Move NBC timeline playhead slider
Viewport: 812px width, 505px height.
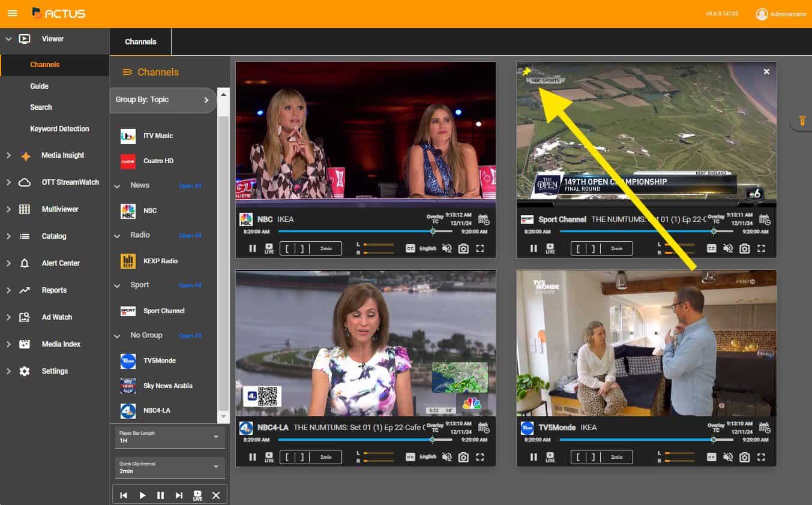[433, 231]
